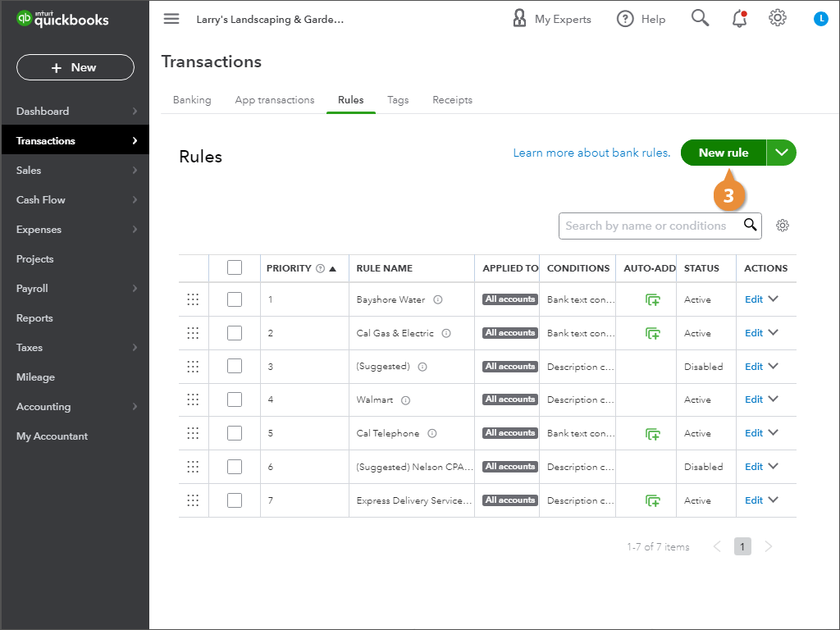The height and width of the screenshot is (630, 840).
Task: Go to pagination page 1
Action: pos(742,546)
